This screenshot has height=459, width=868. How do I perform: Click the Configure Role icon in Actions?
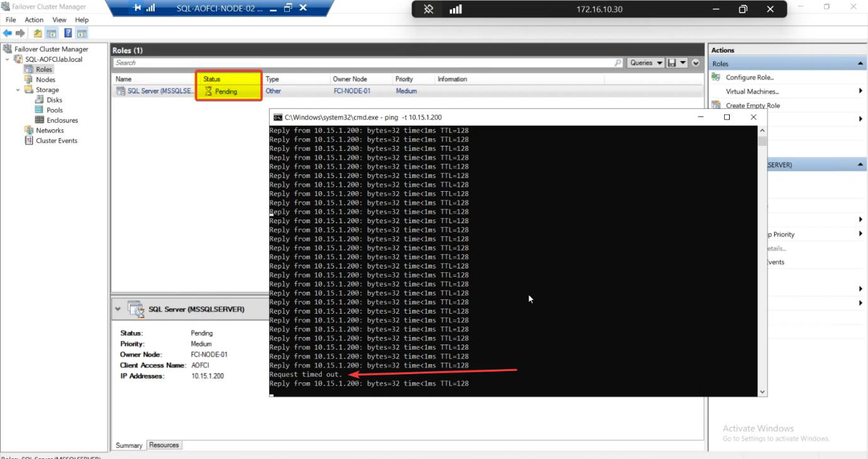pos(716,77)
